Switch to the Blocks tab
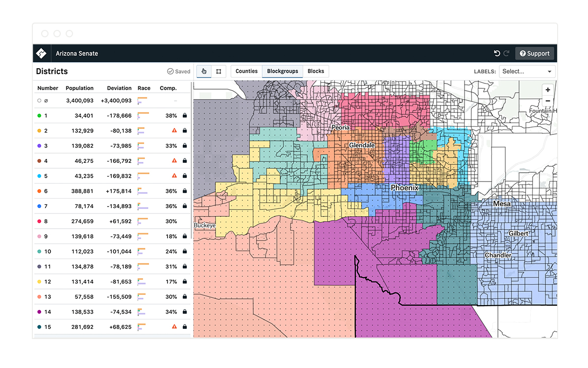Screen dimensions: 588x368 tap(316, 71)
